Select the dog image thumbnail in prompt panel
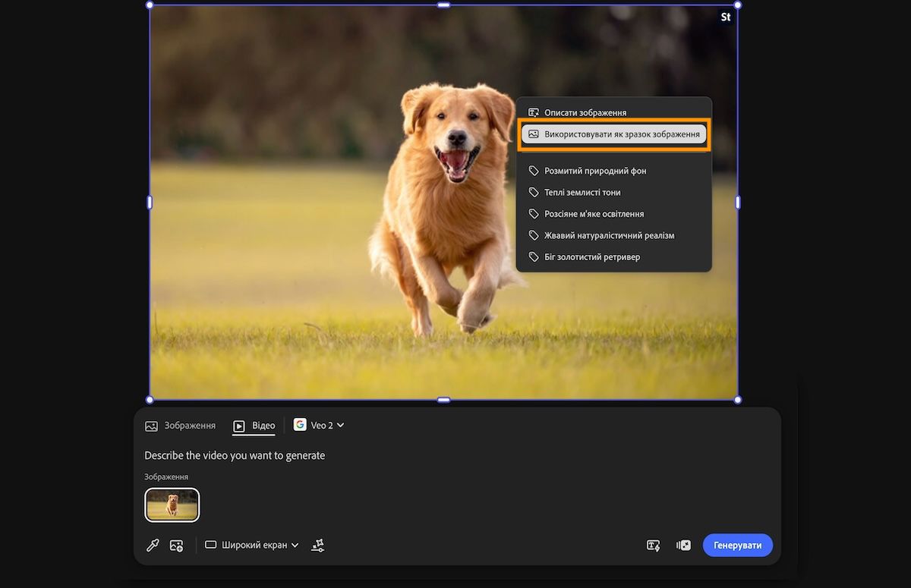911x588 pixels. (x=172, y=505)
